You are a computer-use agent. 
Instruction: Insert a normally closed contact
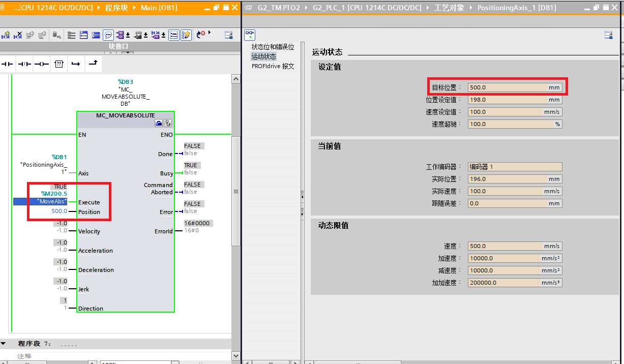pyautogui.click(x=24, y=64)
